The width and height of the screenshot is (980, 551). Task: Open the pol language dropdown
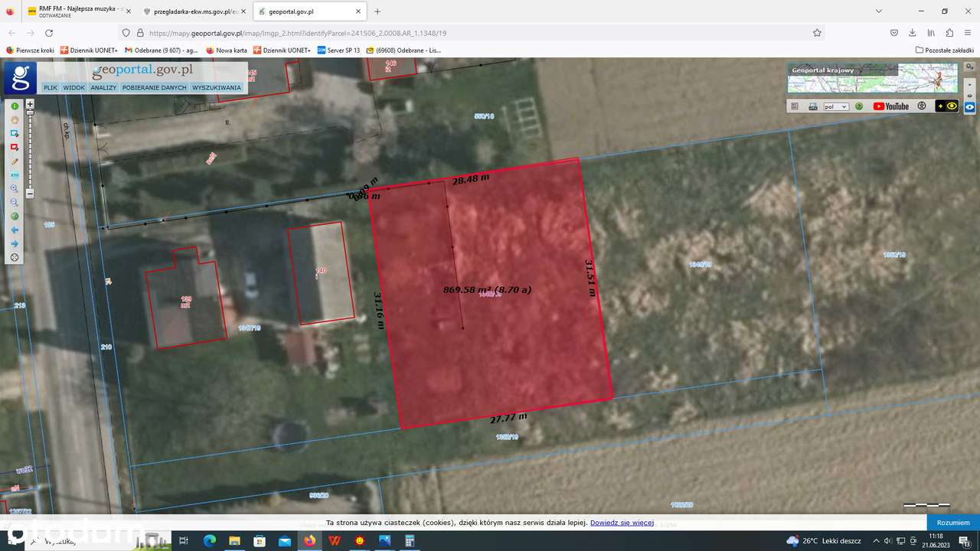coord(836,107)
